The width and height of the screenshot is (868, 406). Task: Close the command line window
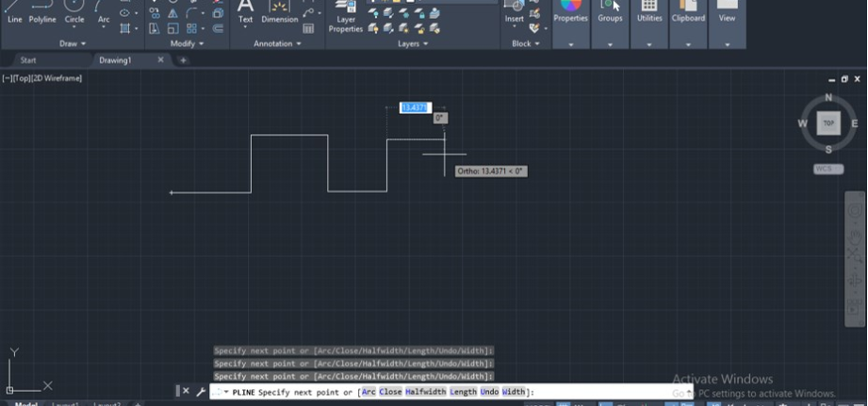point(186,392)
